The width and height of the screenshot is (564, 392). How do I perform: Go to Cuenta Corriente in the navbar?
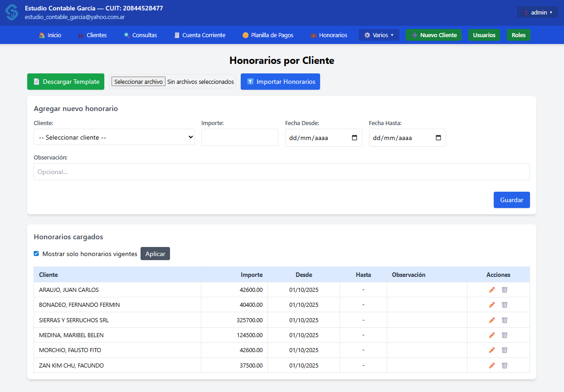[199, 35]
